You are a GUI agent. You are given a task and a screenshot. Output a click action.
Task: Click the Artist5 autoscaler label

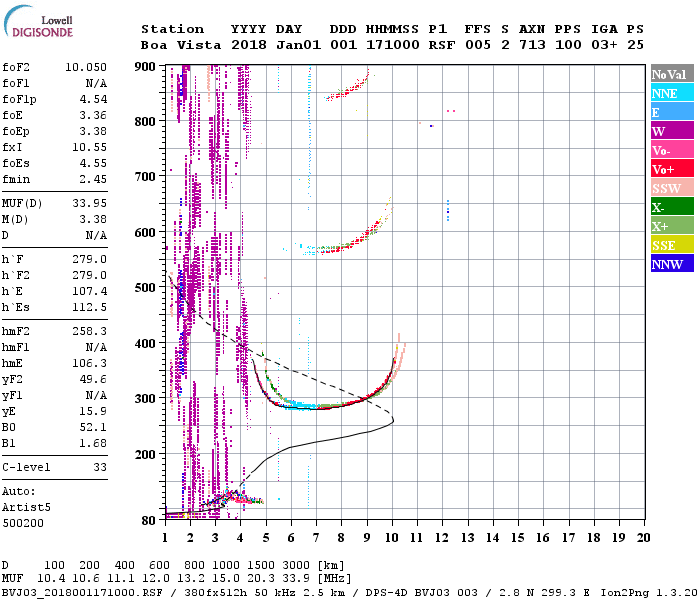(26, 508)
